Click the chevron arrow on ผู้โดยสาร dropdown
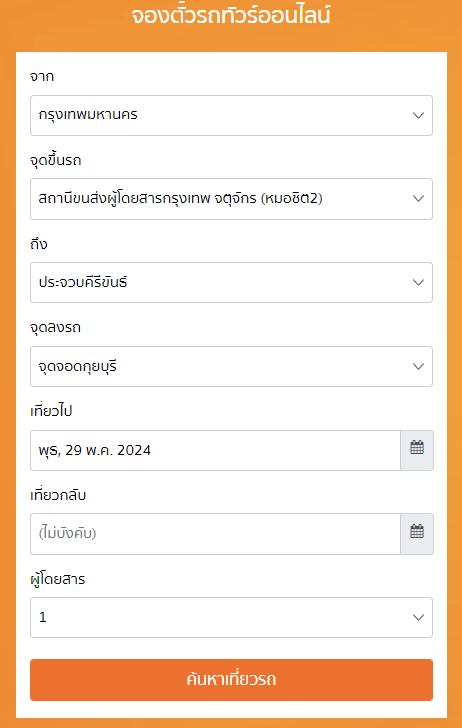Viewport: 462px width, 728px height. pyautogui.click(x=418, y=618)
